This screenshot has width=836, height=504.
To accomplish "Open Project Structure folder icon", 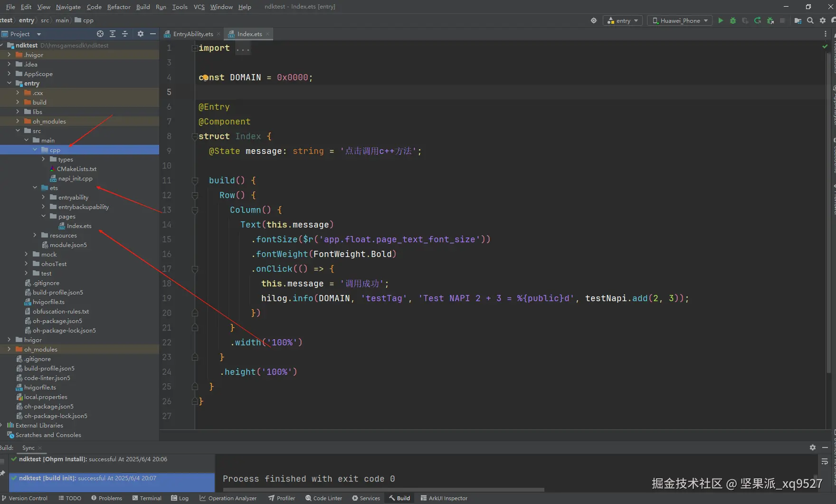I will click(798, 20).
